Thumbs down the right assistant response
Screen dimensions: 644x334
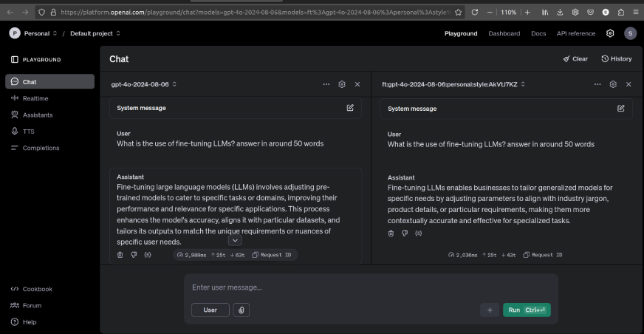(405, 233)
